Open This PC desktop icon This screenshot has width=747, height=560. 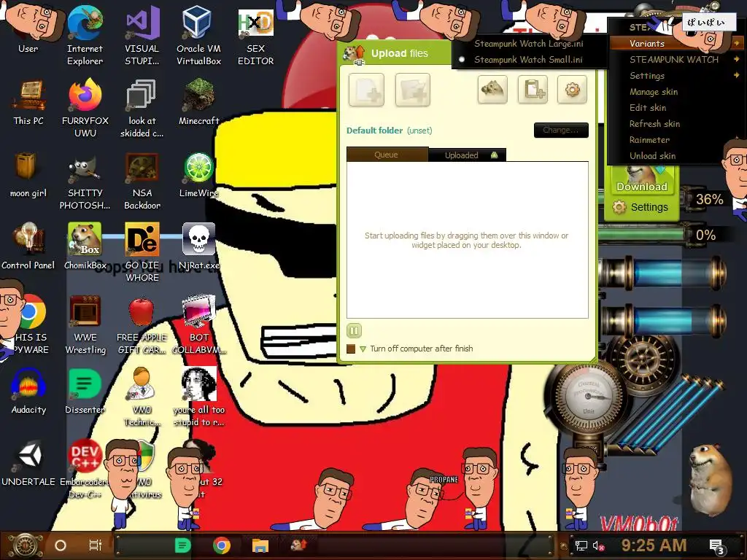(x=28, y=102)
